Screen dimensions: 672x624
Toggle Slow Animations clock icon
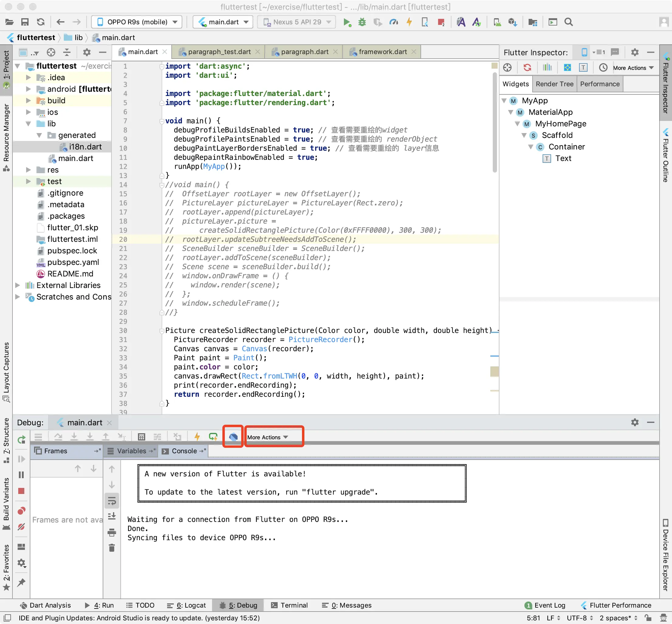(x=603, y=67)
